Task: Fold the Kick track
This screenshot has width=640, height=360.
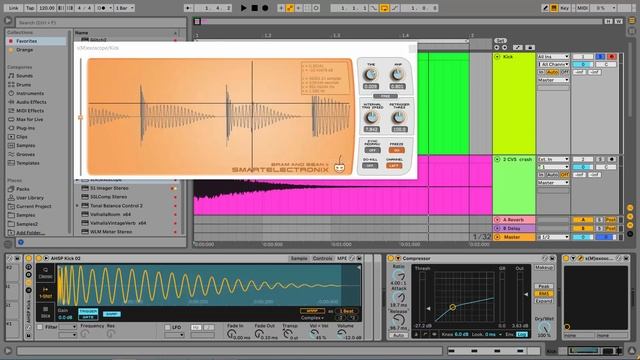Action: (x=497, y=57)
